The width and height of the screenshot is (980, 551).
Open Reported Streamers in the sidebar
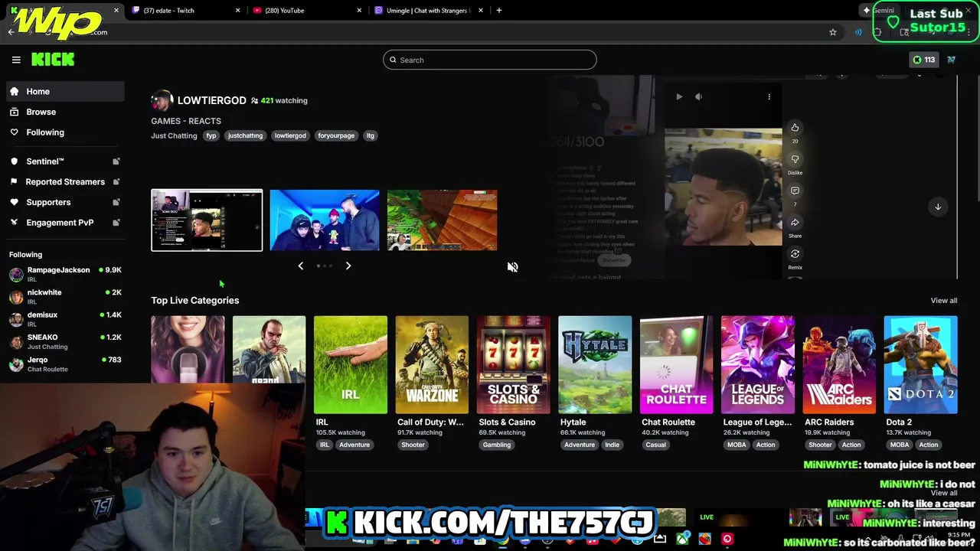pos(65,181)
